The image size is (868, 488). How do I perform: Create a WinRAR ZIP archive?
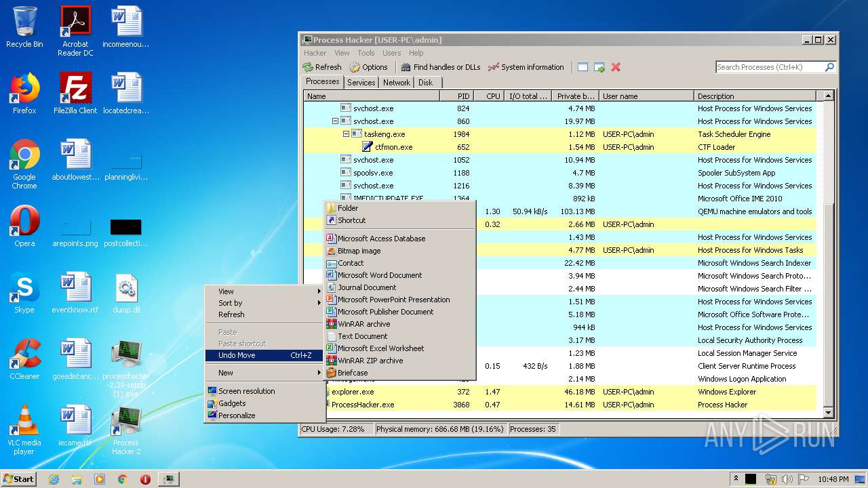(x=399, y=361)
